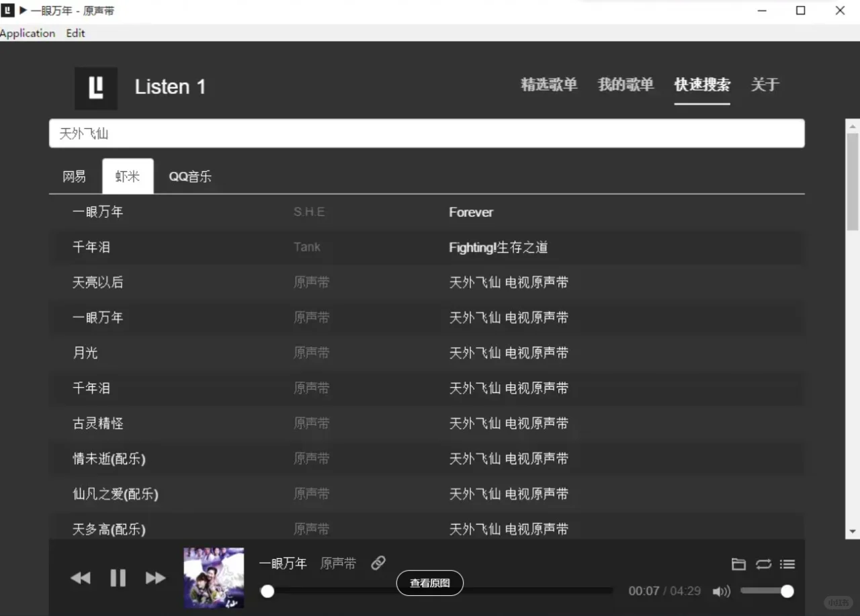860x616 pixels.
Task: Click the folder icon in player bar
Action: click(x=738, y=564)
